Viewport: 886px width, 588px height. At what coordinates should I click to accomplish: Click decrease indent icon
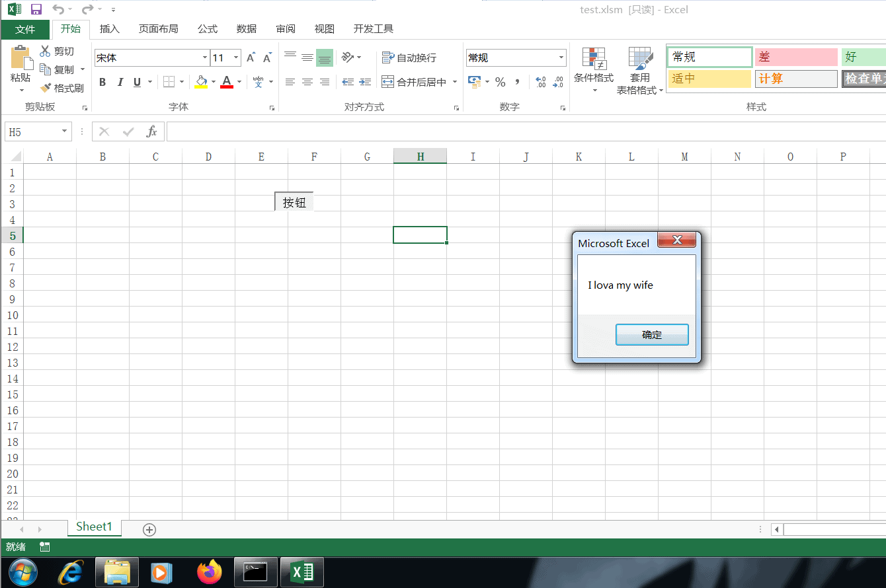(348, 82)
